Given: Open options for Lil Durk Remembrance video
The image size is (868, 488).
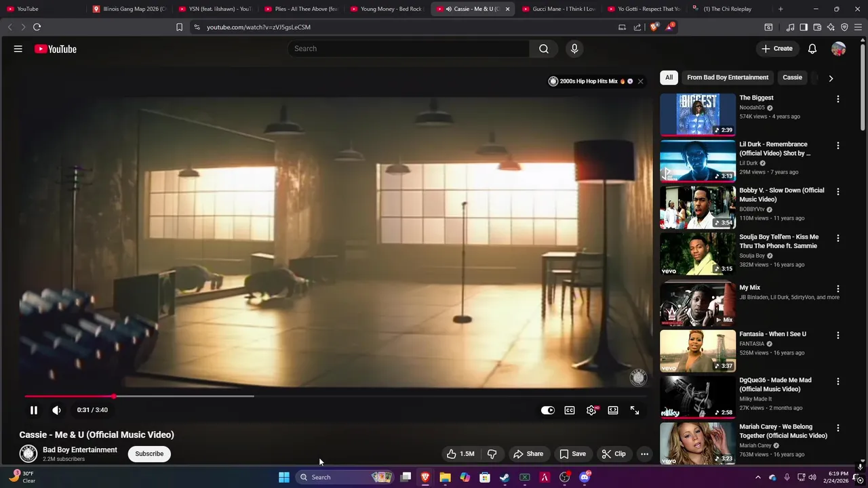Looking at the screenshot, I should click(838, 146).
